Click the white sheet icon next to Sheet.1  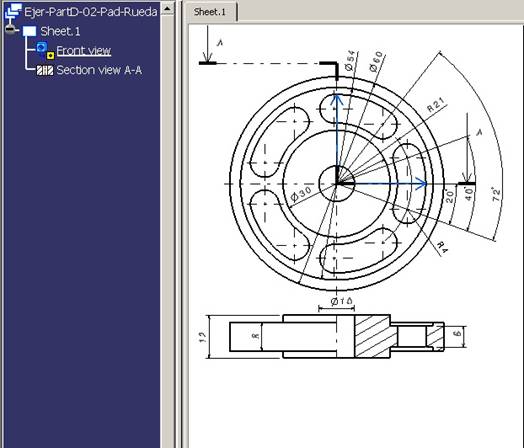tap(30, 32)
